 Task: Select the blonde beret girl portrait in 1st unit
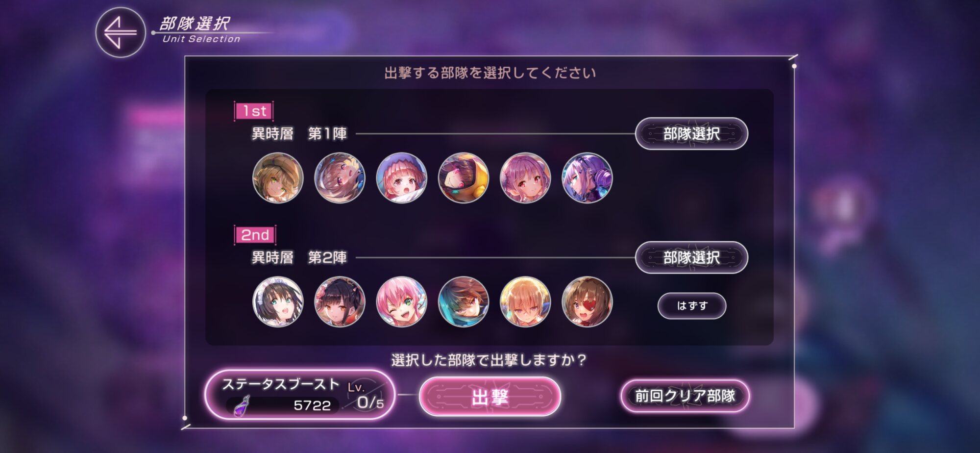pyautogui.click(x=278, y=177)
